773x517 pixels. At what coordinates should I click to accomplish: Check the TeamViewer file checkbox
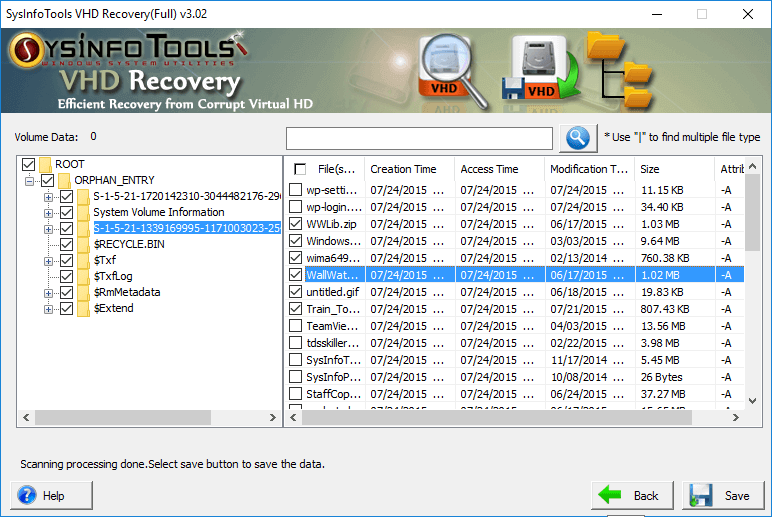click(x=296, y=326)
